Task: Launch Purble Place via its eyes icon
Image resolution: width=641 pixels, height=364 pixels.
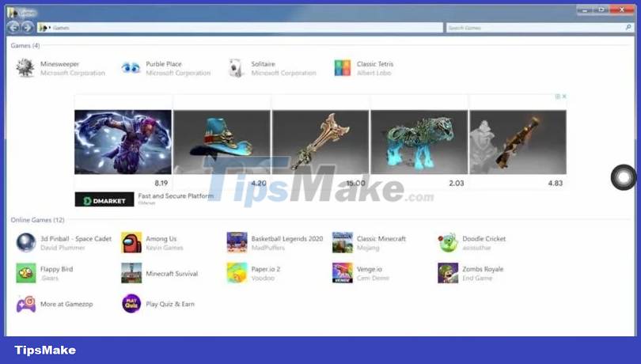Action: [131, 68]
